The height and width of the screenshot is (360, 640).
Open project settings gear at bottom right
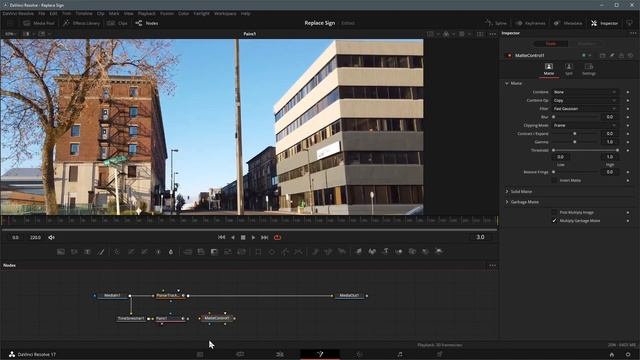[x=628, y=354]
